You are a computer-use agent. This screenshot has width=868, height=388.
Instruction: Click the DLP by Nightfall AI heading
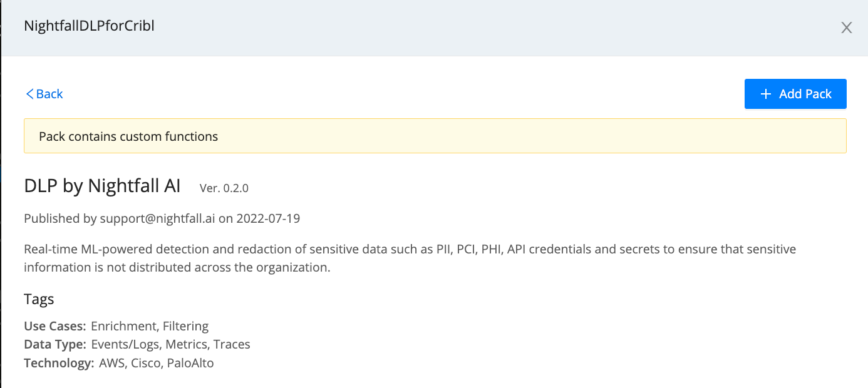tap(102, 186)
